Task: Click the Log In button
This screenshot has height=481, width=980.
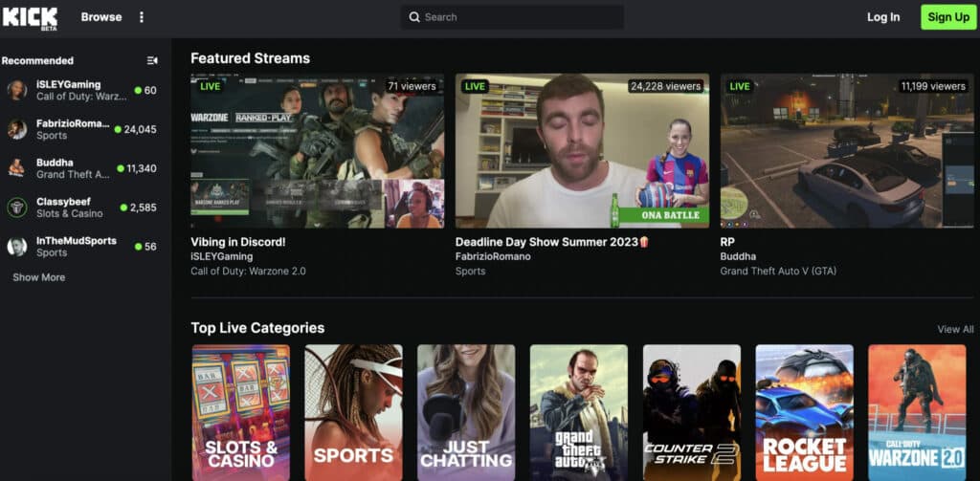Action: [883, 17]
